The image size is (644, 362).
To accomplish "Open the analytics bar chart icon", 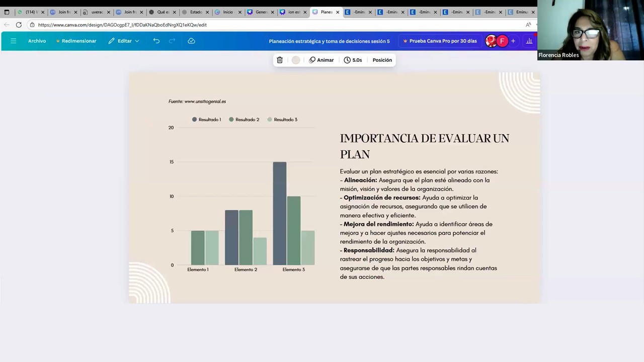I will [x=529, y=41].
